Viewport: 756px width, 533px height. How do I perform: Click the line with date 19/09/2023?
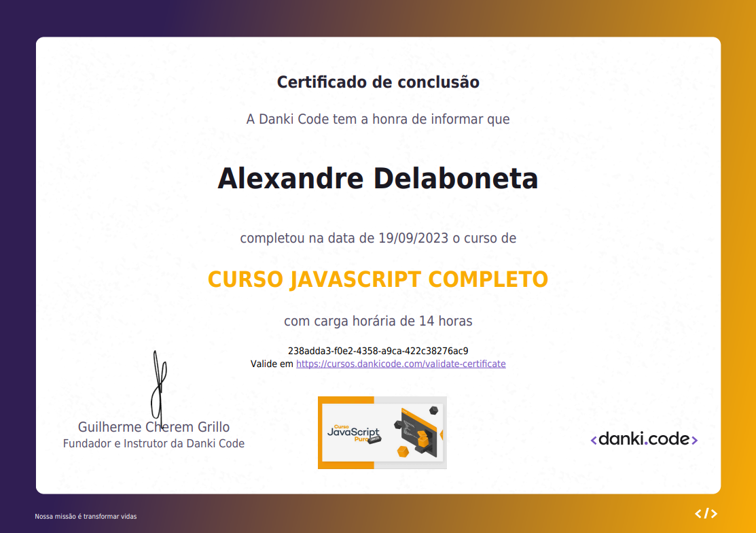(x=378, y=238)
